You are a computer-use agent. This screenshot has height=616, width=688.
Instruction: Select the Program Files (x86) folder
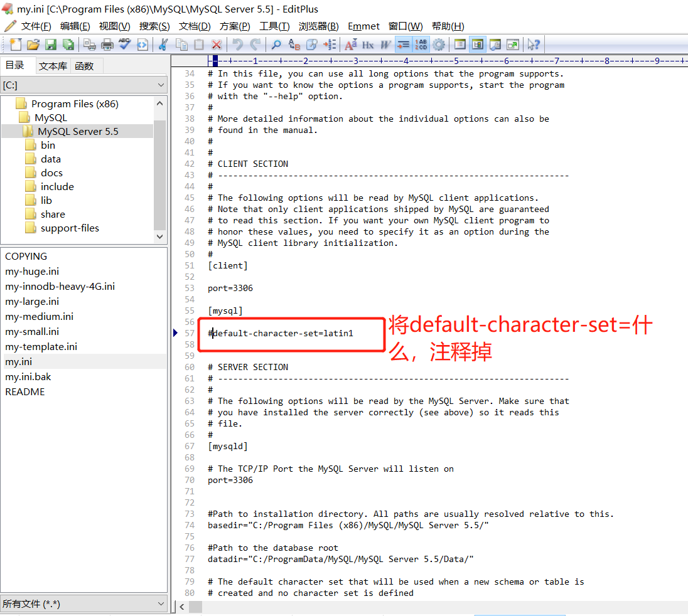coord(75,104)
